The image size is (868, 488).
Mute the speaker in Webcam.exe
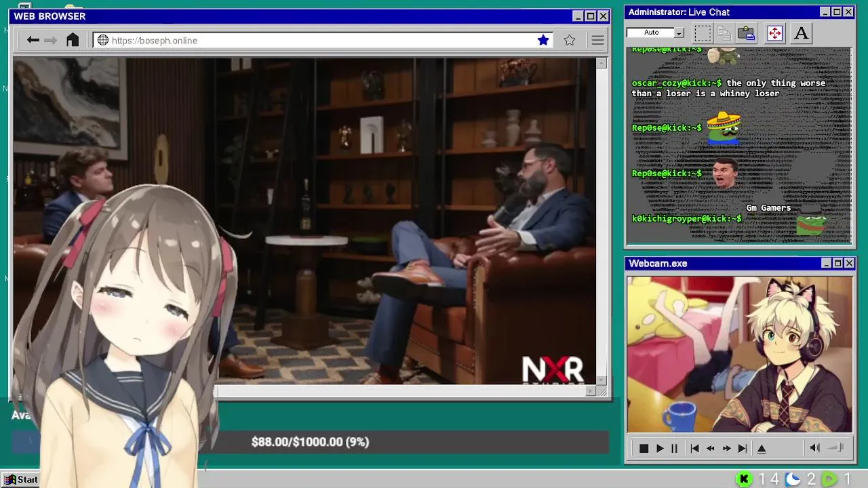pyautogui.click(x=815, y=447)
